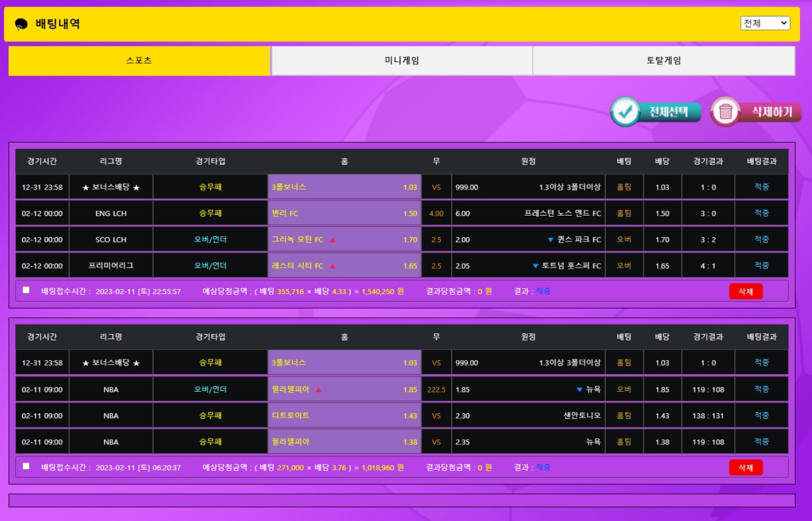Click blue down arrow beside 퀸스 파크 FC
The width and height of the screenshot is (812, 521).
tap(550, 240)
